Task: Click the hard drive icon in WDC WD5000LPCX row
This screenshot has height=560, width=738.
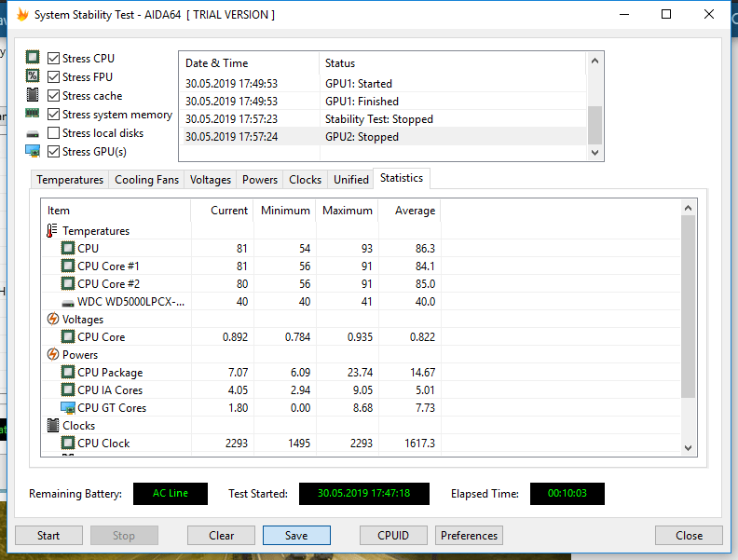Action: (x=68, y=304)
